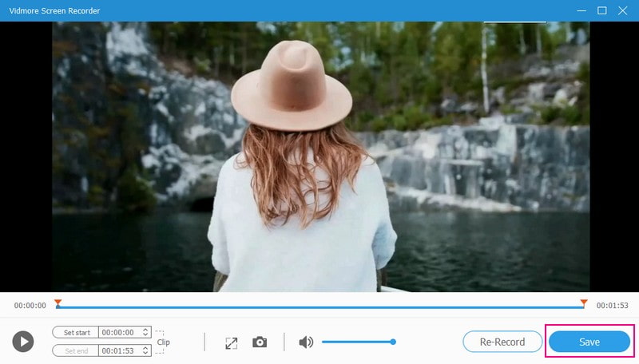Click the Re-Record button

(x=502, y=342)
